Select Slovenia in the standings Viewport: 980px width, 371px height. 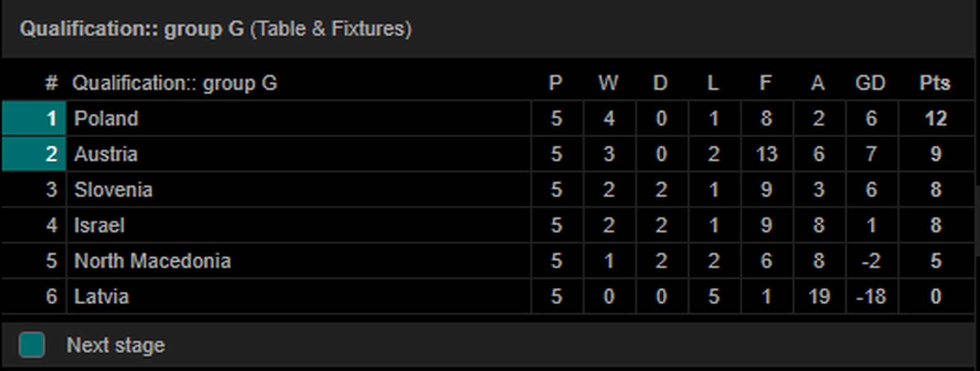[113, 190]
